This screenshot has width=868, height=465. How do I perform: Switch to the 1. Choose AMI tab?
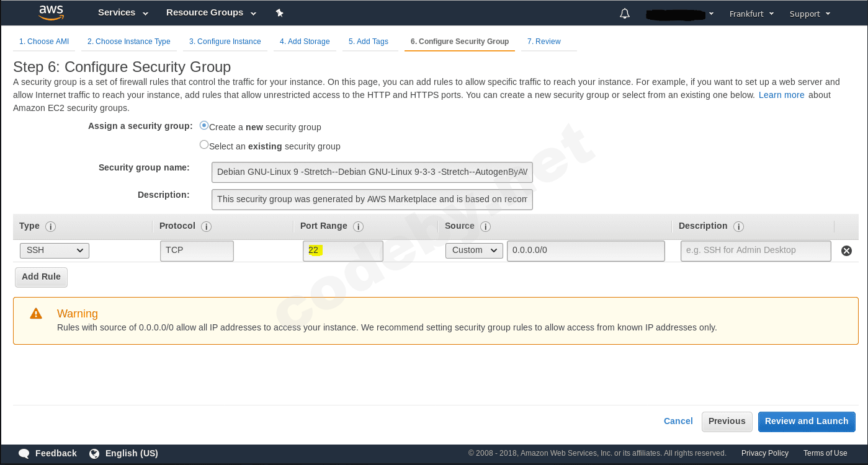tap(43, 41)
